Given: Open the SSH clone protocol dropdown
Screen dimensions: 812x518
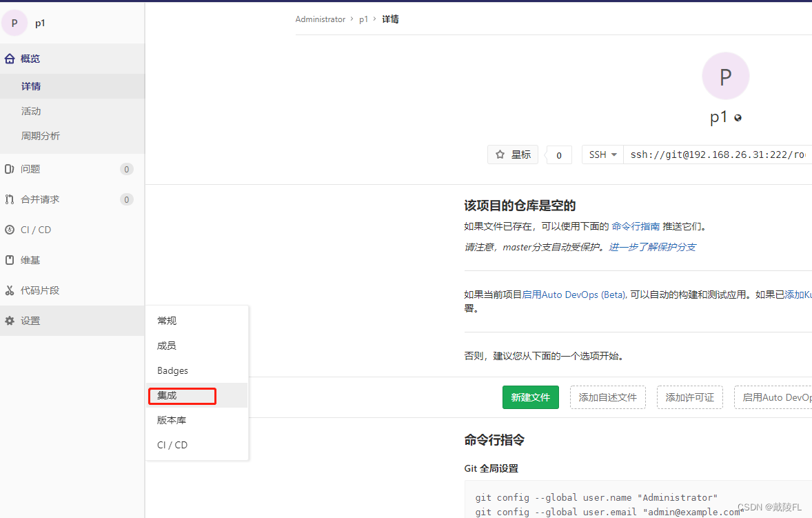Looking at the screenshot, I should 602,155.
